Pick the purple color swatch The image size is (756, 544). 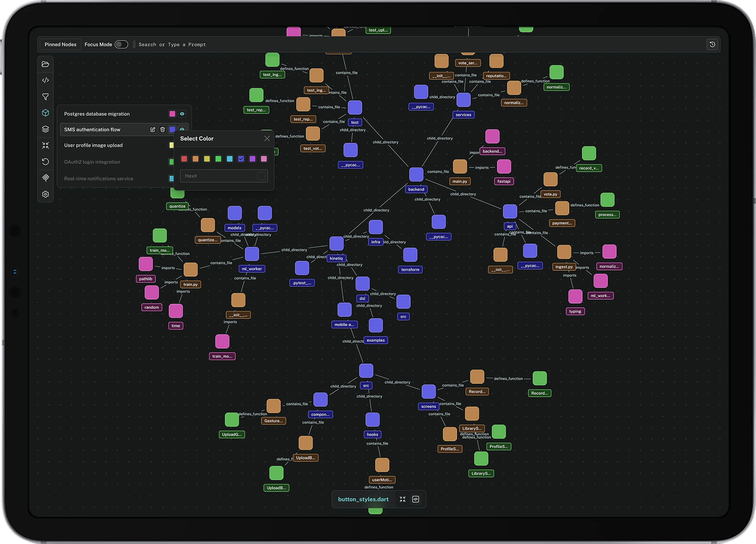[253, 159]
